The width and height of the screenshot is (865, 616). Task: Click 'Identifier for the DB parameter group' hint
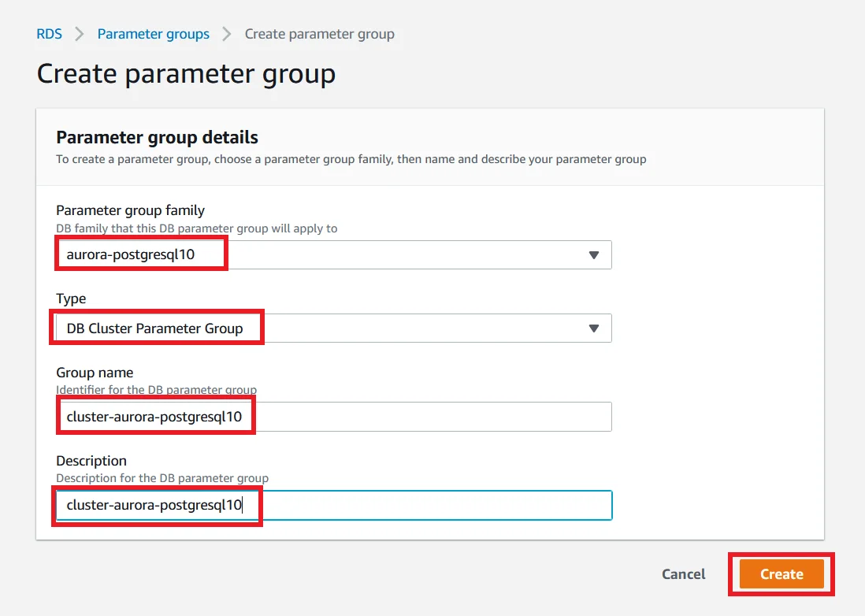click(x=157, y=390)
